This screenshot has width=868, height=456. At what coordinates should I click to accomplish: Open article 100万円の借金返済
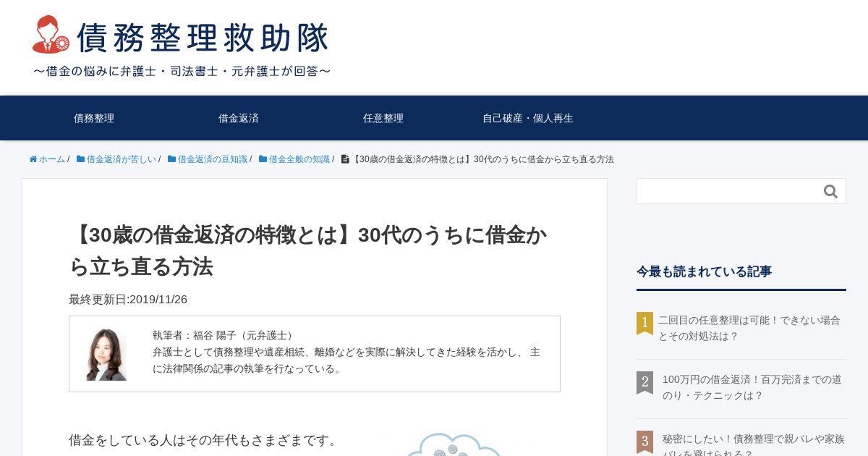coord(752,387)
